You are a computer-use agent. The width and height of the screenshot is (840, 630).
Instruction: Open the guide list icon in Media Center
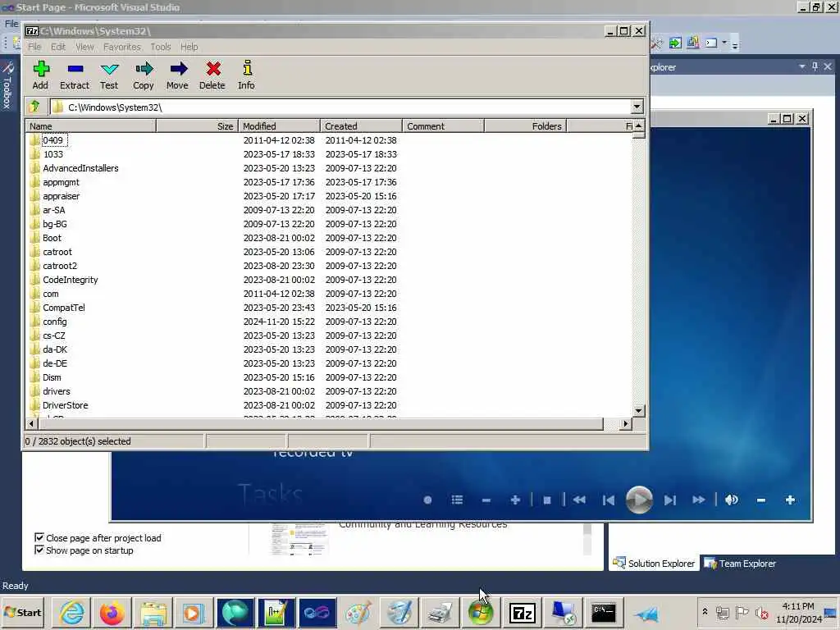[457, 500]
